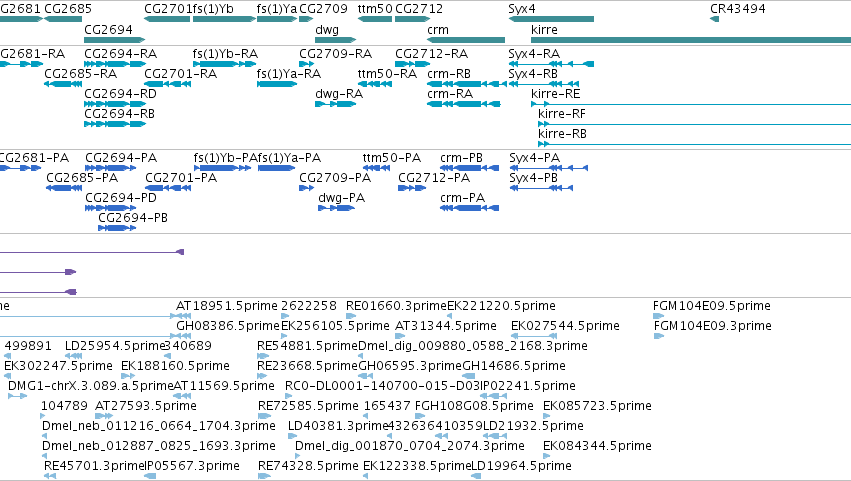Click protein crm-PA
This screenshot has height=481, width=851.
point(462,198)
